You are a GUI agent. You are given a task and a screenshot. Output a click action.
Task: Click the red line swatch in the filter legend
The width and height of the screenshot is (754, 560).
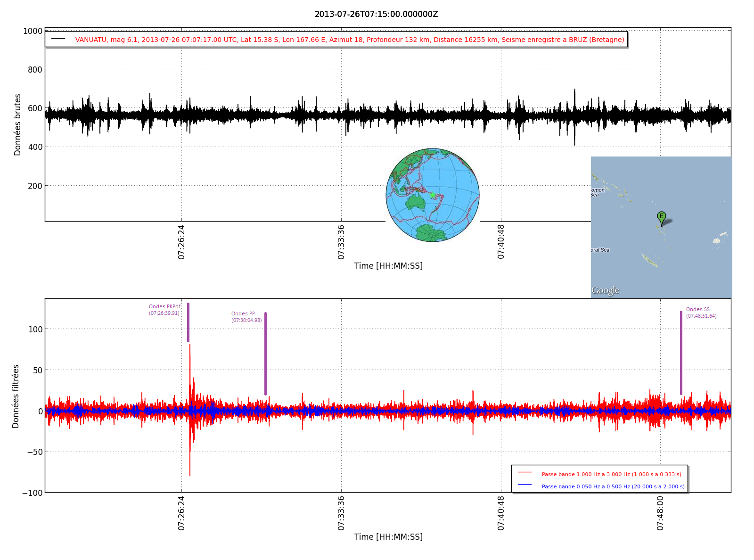point(525,472)
